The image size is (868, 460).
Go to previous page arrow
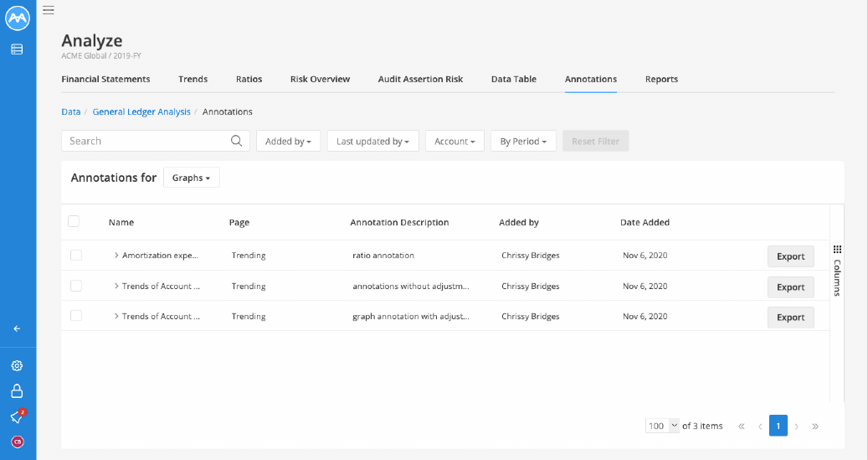tap(760, 426)
